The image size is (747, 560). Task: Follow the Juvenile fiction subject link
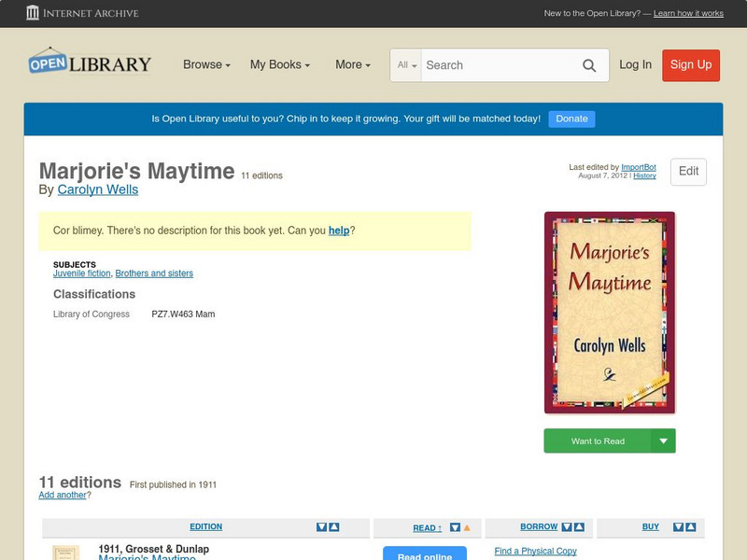(80, 273)
